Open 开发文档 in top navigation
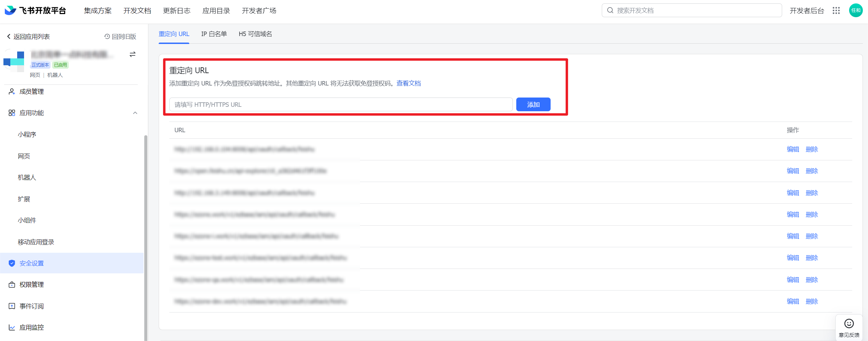 coord(137,11)
